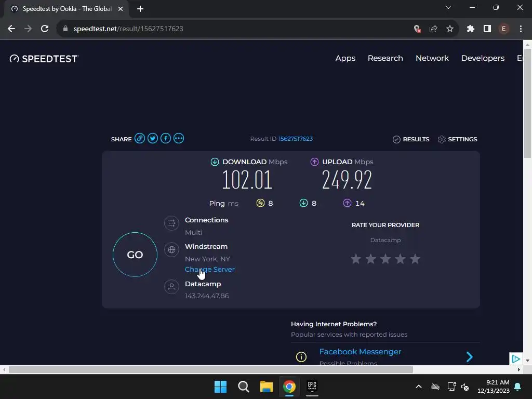Screen dimensions: 532x399
Task: Rate provider four stars
Action: pyautogui.click(x=401, y=259)
